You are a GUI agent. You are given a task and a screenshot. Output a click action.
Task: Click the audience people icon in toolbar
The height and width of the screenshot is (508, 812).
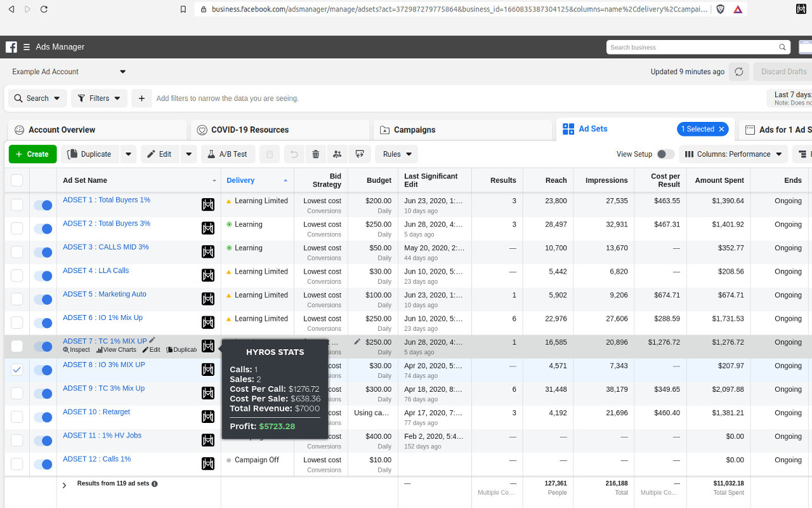[x=337, y=154]
